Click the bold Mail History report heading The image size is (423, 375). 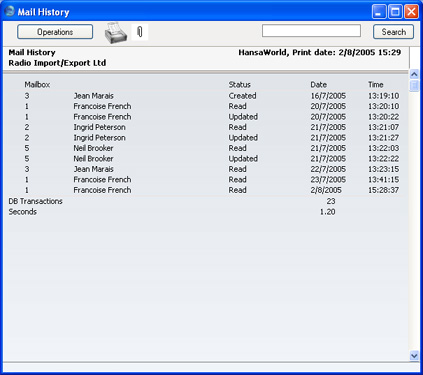32,52
